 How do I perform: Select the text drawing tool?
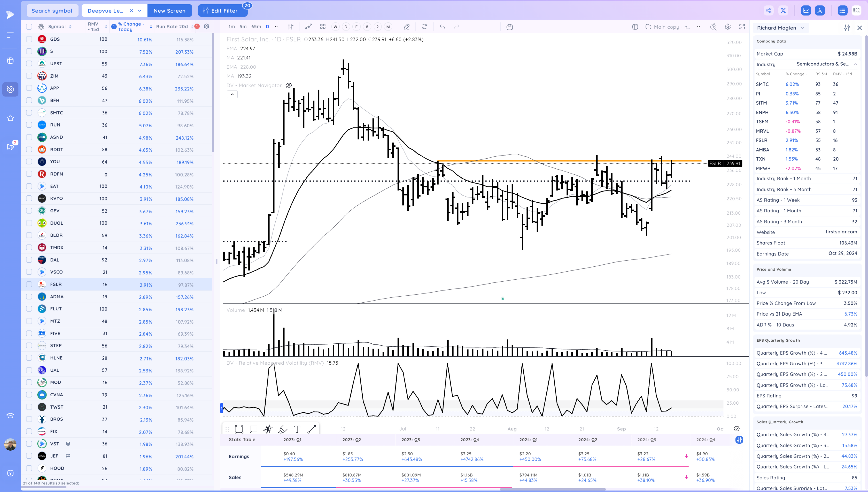pos(297,429)
